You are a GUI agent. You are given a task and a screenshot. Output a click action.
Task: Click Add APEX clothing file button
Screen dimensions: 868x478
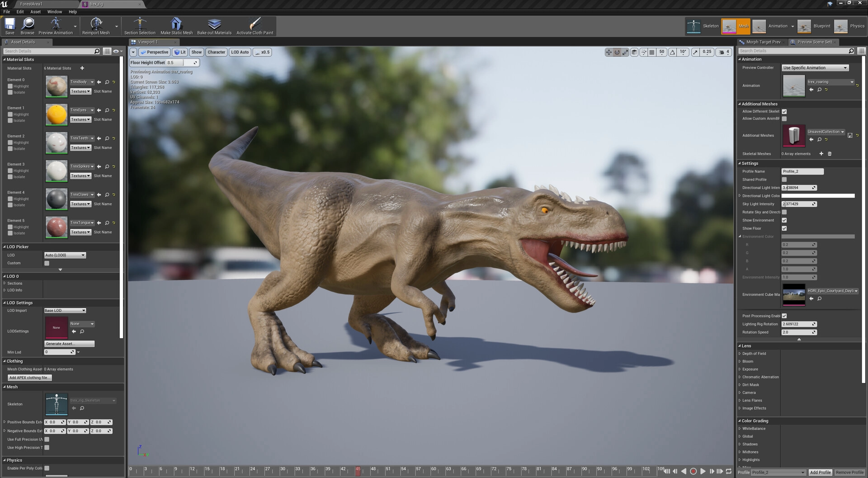click(x=30, y=378)
